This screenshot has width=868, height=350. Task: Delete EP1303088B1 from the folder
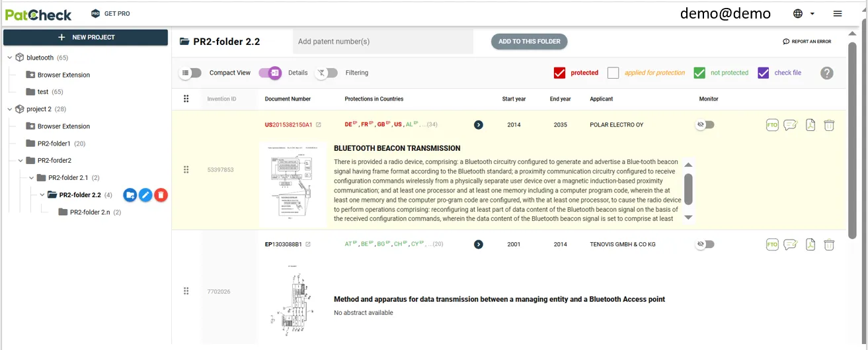829,245
